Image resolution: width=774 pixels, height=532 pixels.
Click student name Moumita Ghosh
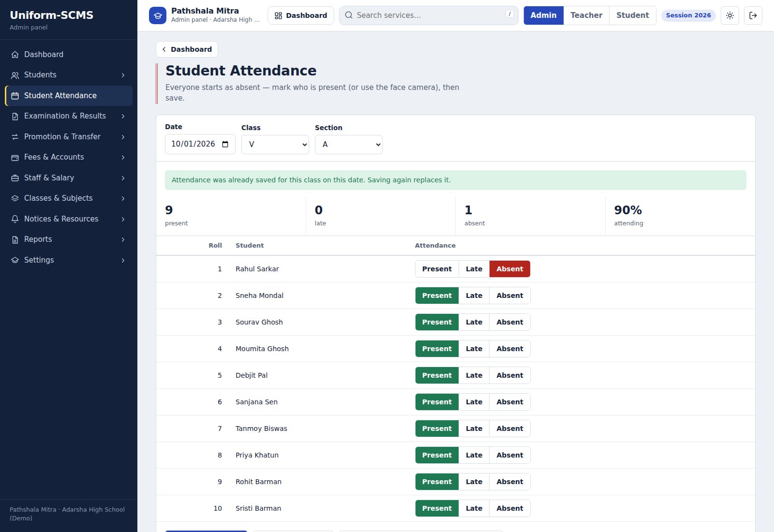[262, 349]
